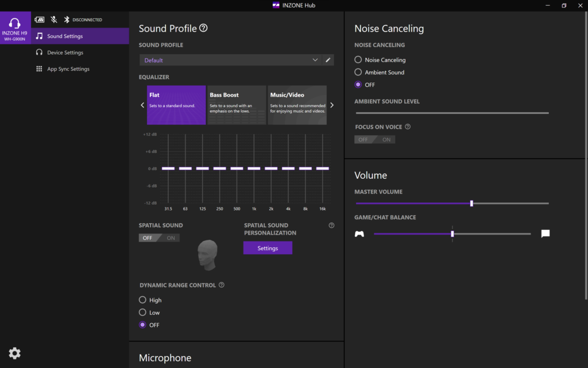588x368 pixels.
Task: Show next equalizer presets with right arrow
Action: tap(331, 105)
